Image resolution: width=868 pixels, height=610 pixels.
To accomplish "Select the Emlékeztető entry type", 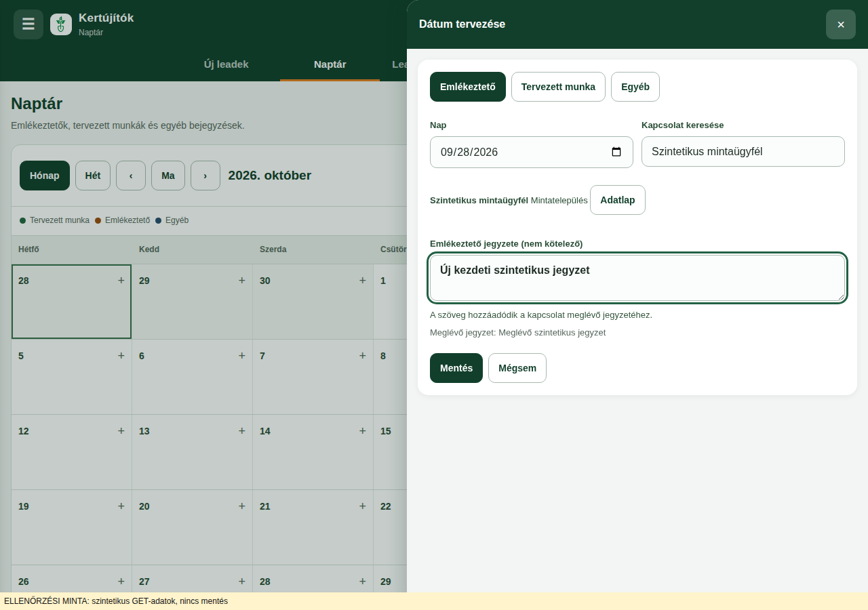I will [x=468, y=87].
